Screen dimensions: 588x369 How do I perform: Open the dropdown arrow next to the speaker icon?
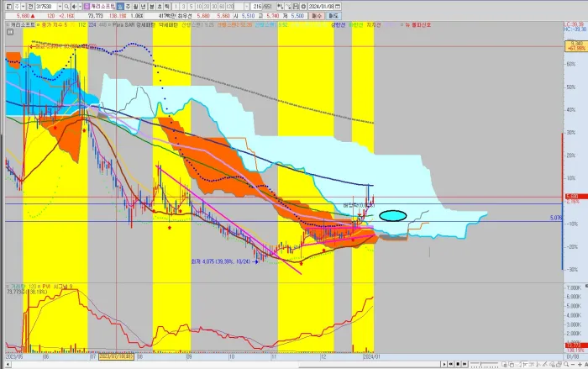click(x=80, y=7)
